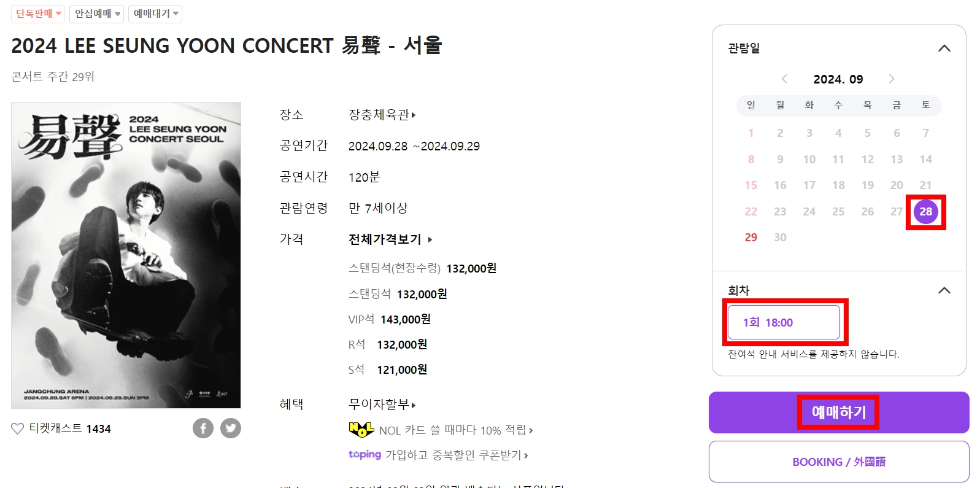Toggle the wishlist heart icon
This screenshot has height=488, width=980.
pyautogui.click(x=17, y=428)
